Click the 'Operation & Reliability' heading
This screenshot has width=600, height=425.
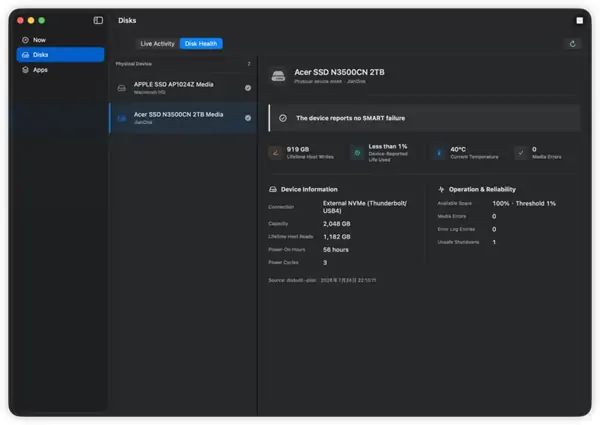tap(482, 189)
